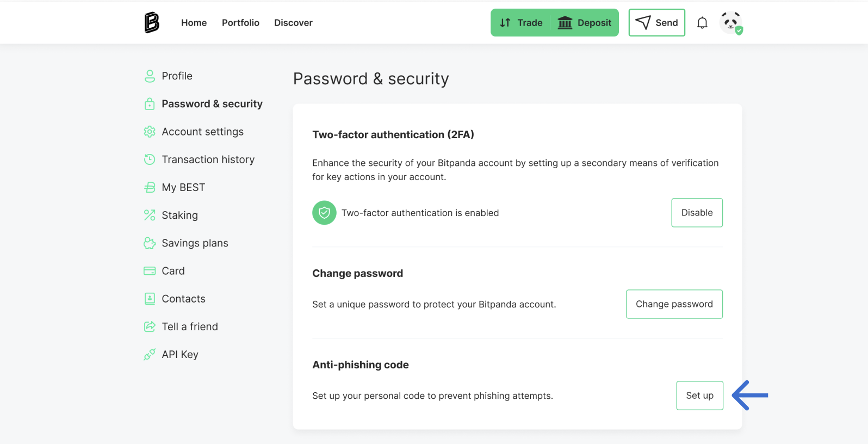Click the green shield 2FA enabled icon

pos(324,213)
